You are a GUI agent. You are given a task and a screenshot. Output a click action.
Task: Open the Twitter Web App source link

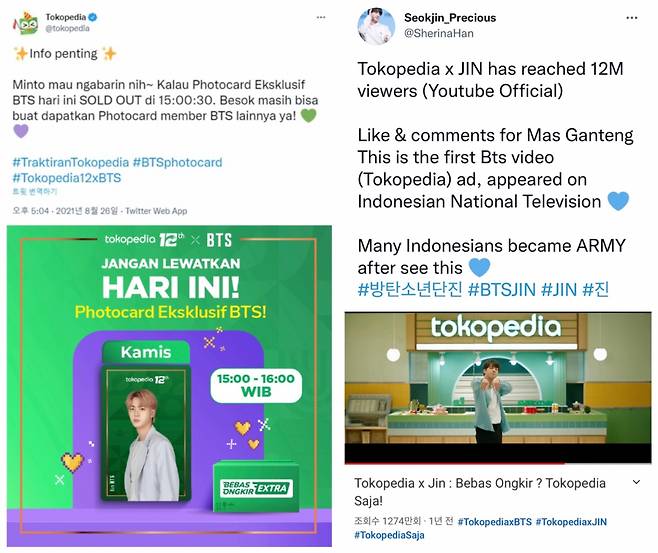pyautogui.click(x=156, y=211)
